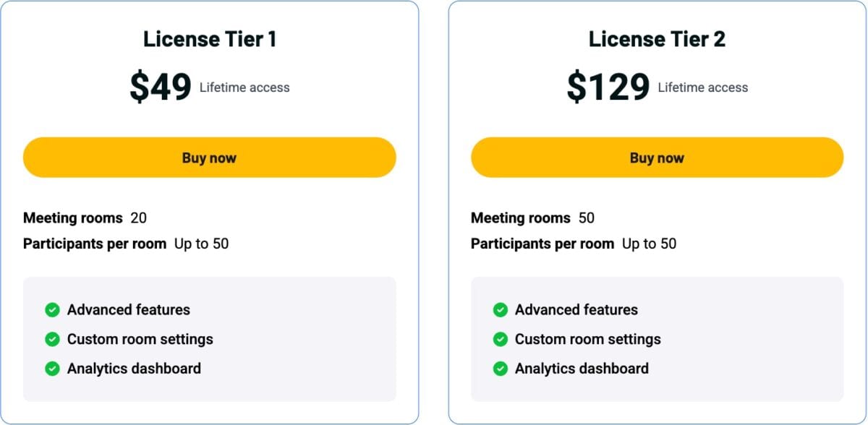Screen dimensions: 868x425
Task: Click Meeting rooms 50 in Tier 2
Action: pos(532,218)
